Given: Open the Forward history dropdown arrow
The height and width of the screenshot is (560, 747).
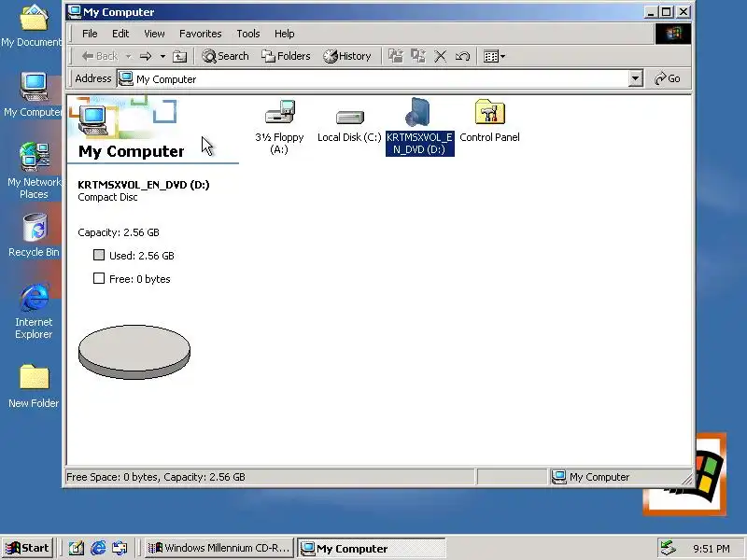Looking at the screenshot, I should pyautogui.click(x=162, y=56).
